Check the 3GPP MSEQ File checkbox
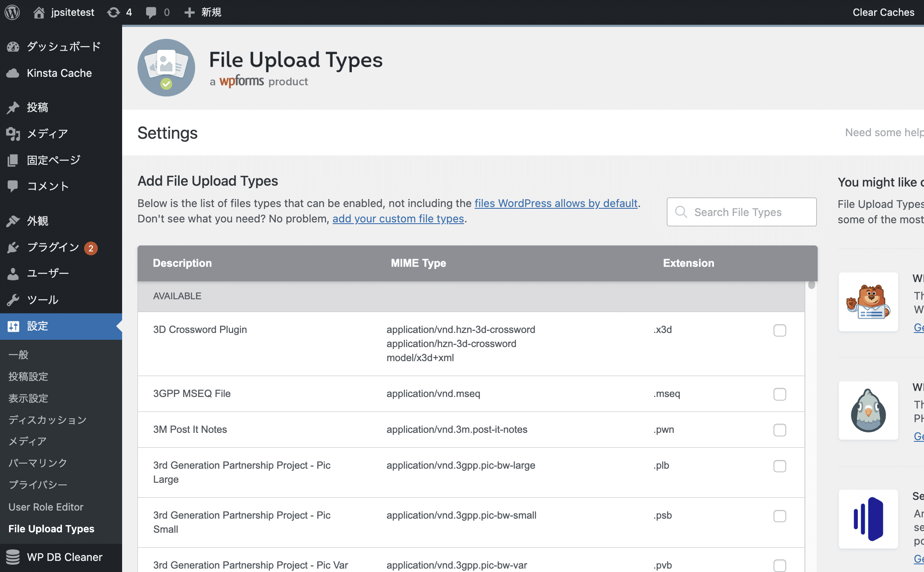924x572 pixels. 780,394
